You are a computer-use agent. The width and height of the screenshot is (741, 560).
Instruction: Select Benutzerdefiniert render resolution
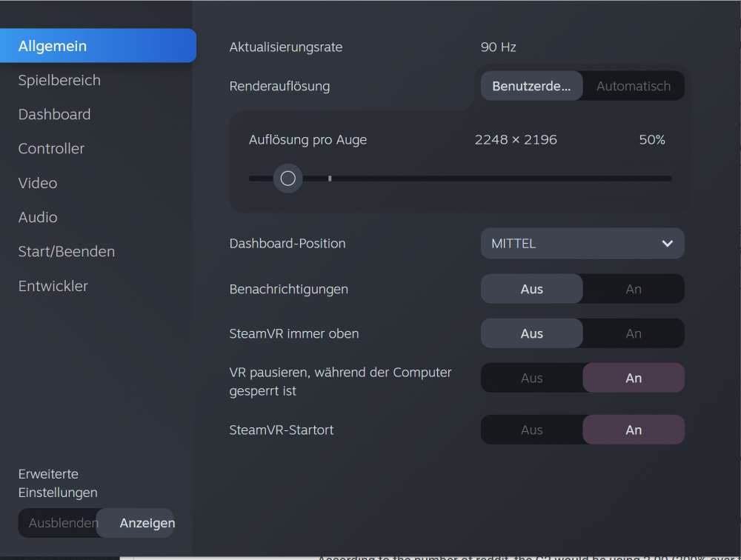pos(531,86)
